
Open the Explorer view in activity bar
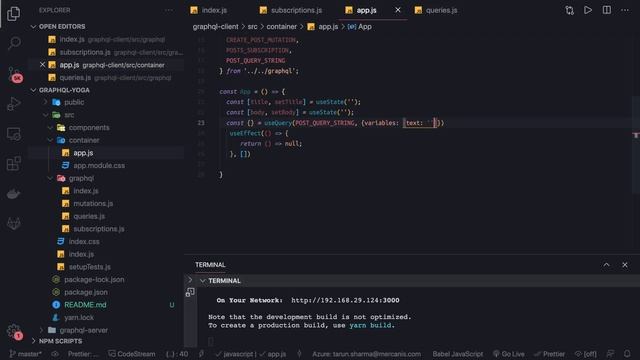(x=13, y=13)
